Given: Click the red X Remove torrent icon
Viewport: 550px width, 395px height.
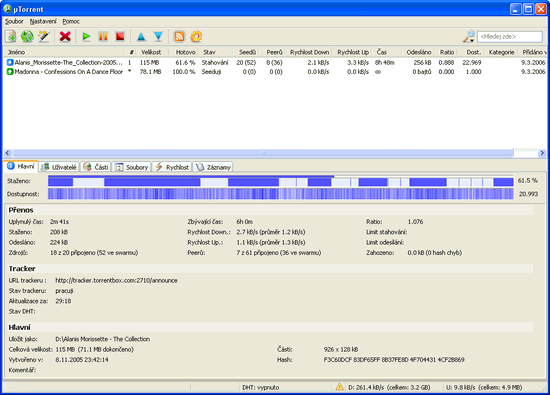Looking at the screenshot, I should [65, 36].
